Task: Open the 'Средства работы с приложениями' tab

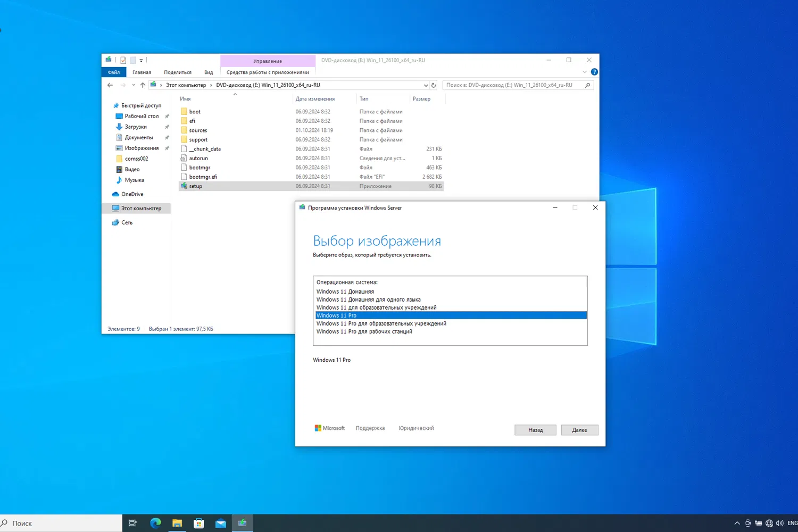Action: tap(268, 72)
